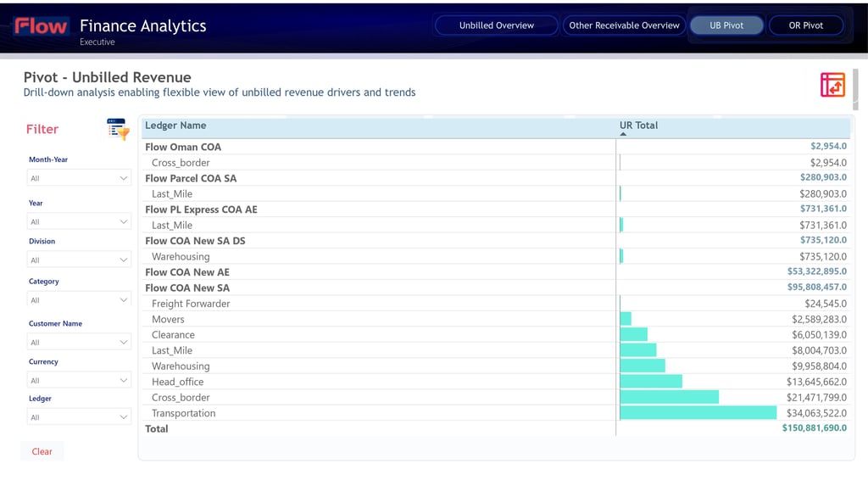
Task: Click UR Total sort arrow
Action: (x=623, y=134)
